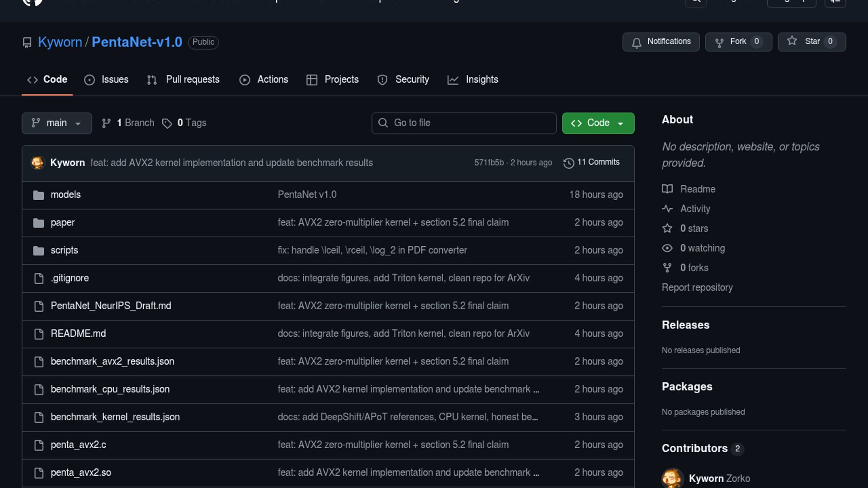Open penta_avx2.c file

(78, 445)
